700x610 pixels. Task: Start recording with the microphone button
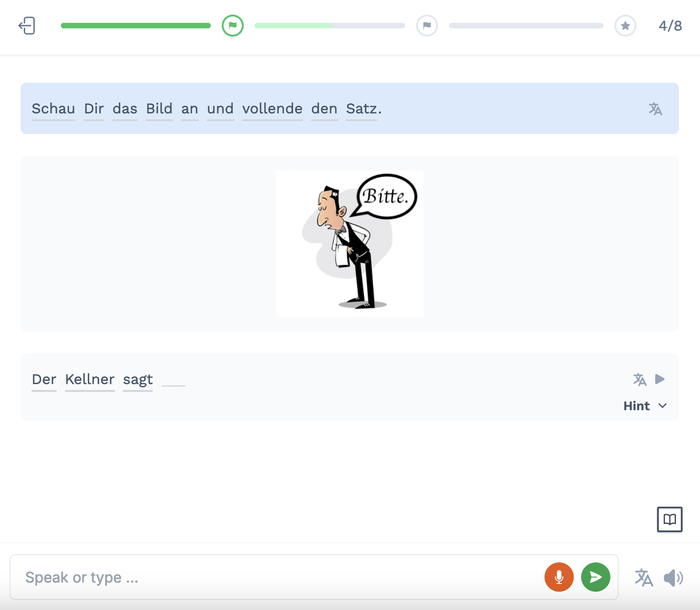click(x=559, y=577)
